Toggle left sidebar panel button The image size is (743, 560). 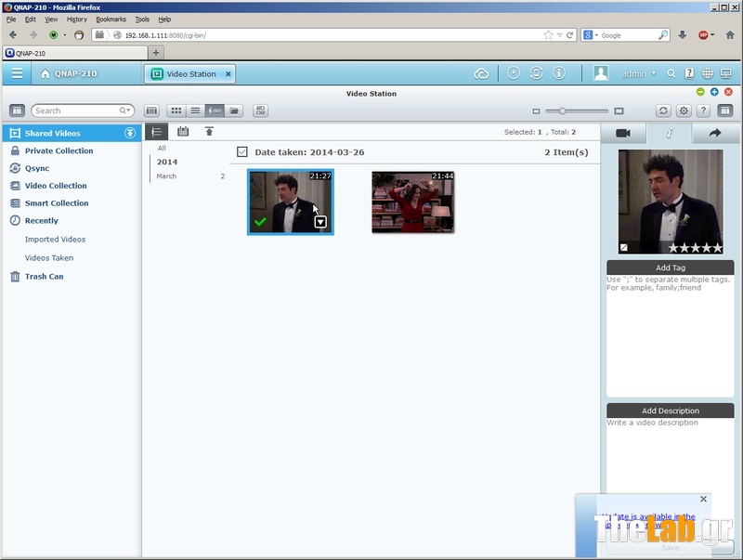point(17,111)
